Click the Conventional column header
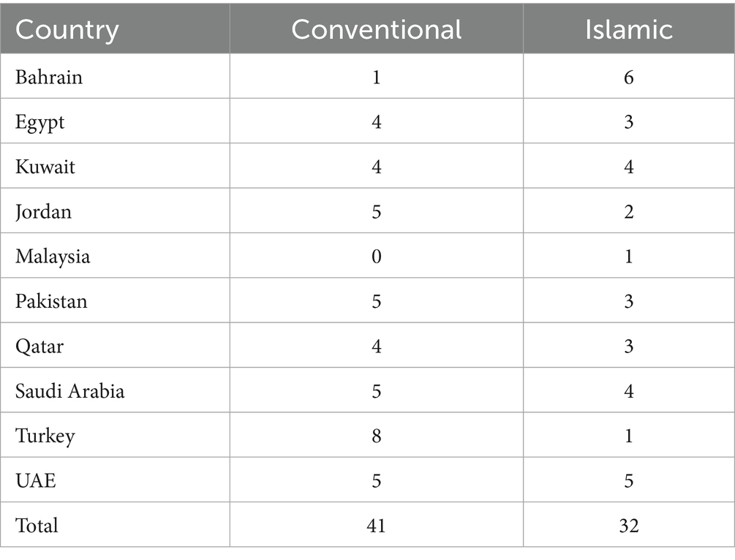 pos(376,29)
